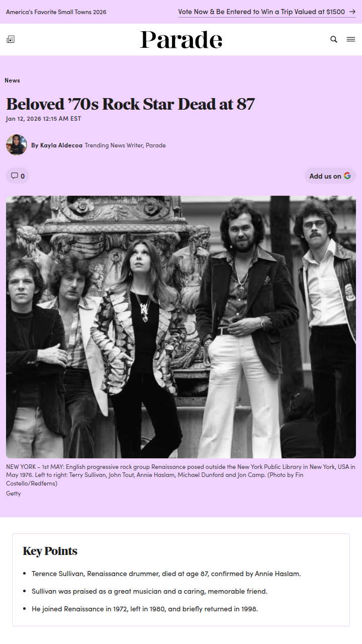Image resolution: width=362 pixels, height=644 pixels.
Task: Open the search magnifier icon
Action: 334,39
